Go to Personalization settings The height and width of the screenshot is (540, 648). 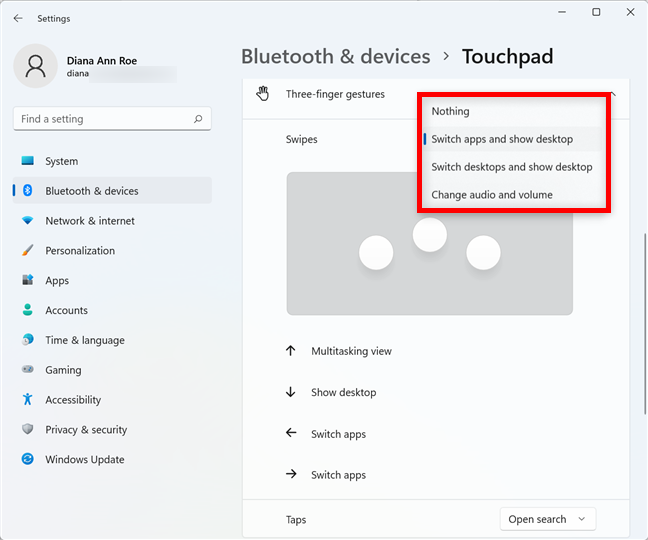pos(112,250)
